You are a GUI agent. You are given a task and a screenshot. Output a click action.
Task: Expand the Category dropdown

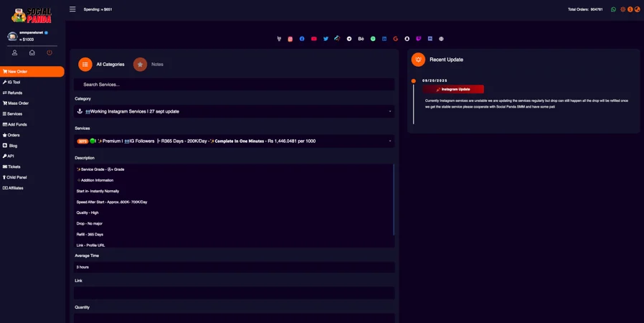click(x=234, y=111)
